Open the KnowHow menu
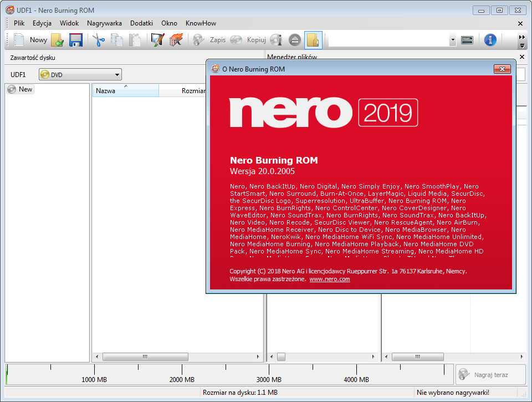The image size is (532, 402). tap(201, 23)
